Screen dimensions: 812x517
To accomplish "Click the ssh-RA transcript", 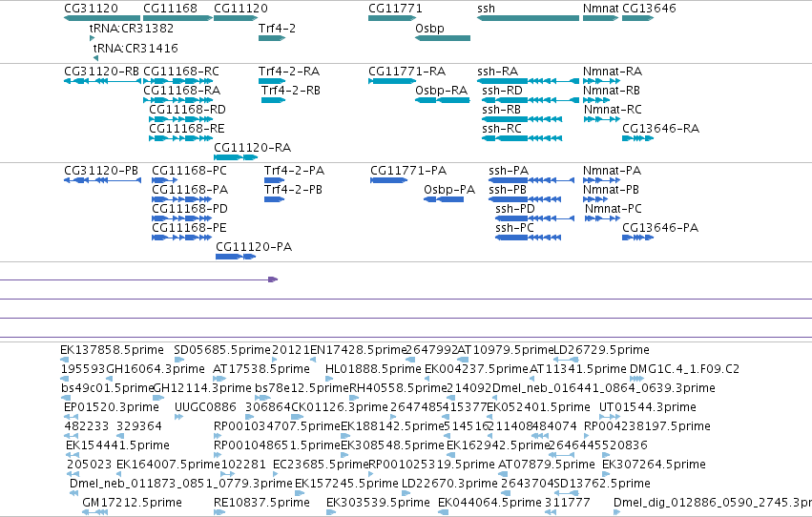I will (528, 81).
